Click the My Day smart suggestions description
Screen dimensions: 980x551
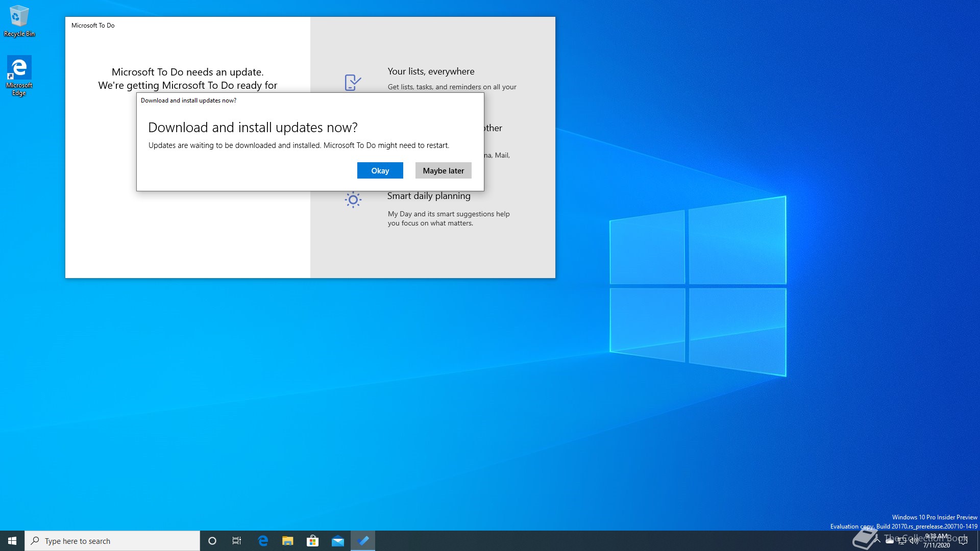(x=449, y=218)
